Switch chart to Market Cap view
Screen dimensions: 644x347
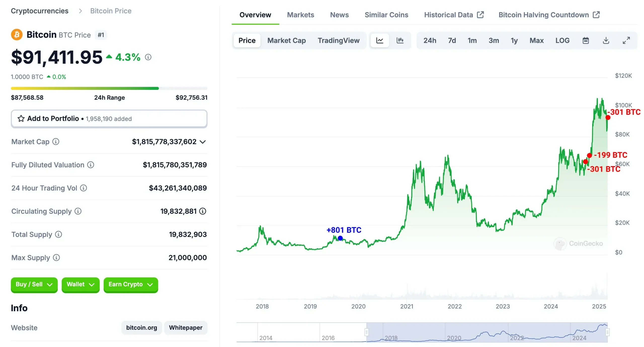(287, 40)
